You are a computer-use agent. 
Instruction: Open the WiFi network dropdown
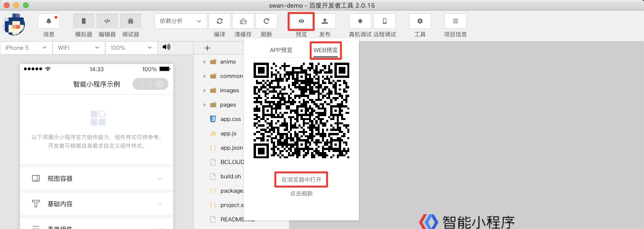point(78,48)
